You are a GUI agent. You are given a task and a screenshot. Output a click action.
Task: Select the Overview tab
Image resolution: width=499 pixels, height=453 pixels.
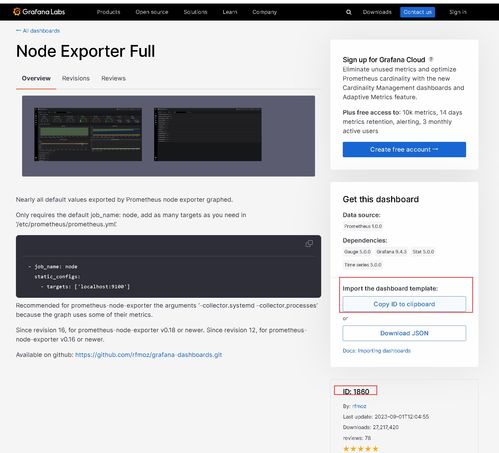coord(36,78)
